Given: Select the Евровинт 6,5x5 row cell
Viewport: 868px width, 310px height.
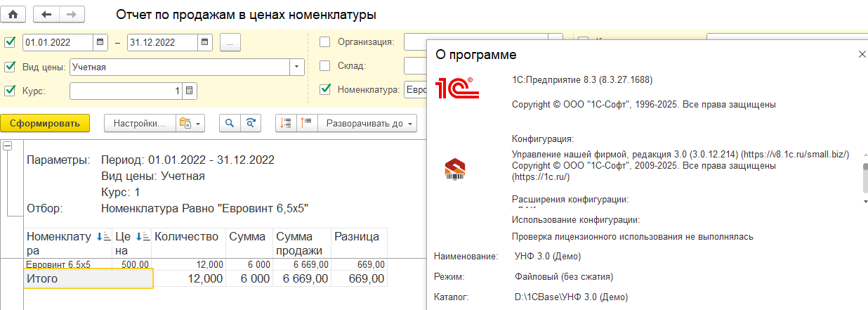Looking at the screenshot, I should pos(68,264).
